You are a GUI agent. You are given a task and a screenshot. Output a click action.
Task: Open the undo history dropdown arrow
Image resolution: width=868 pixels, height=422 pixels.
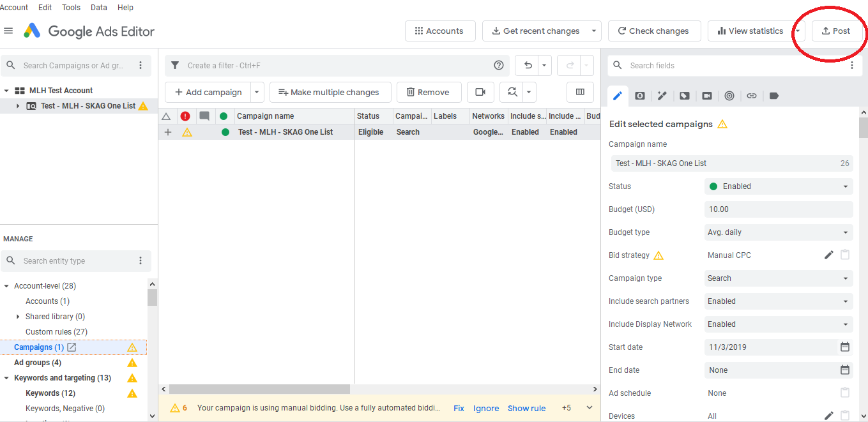[544, 65]
